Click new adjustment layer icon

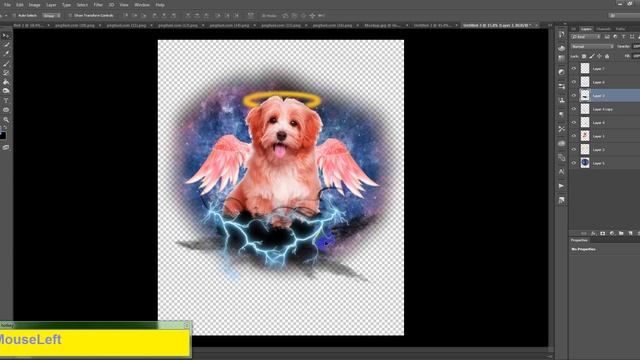(612, 233)
